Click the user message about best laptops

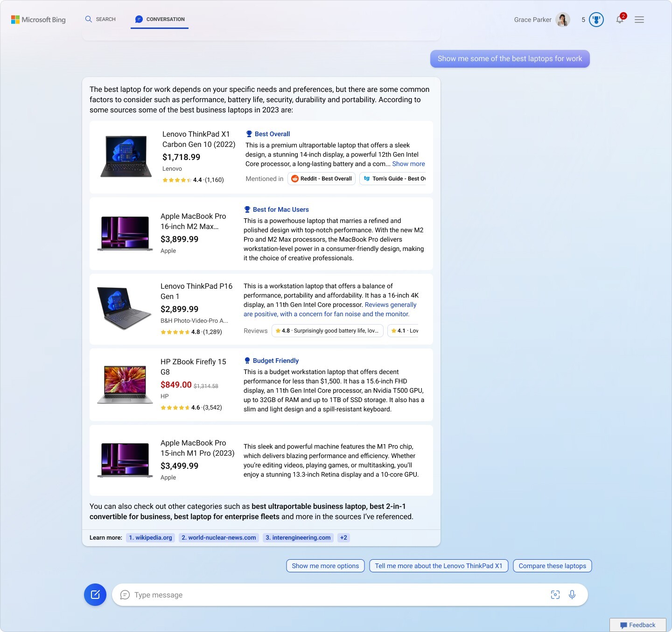[x=510, y=59]
